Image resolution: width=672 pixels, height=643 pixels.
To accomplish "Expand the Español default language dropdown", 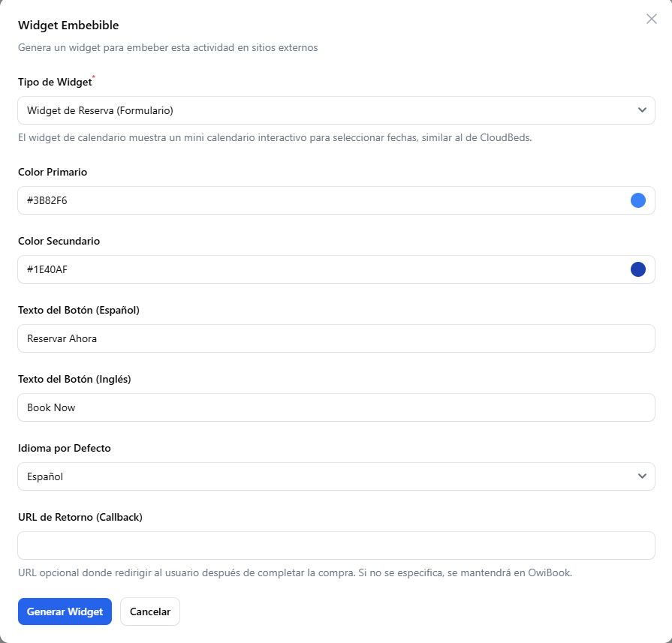I will [323, 476].
